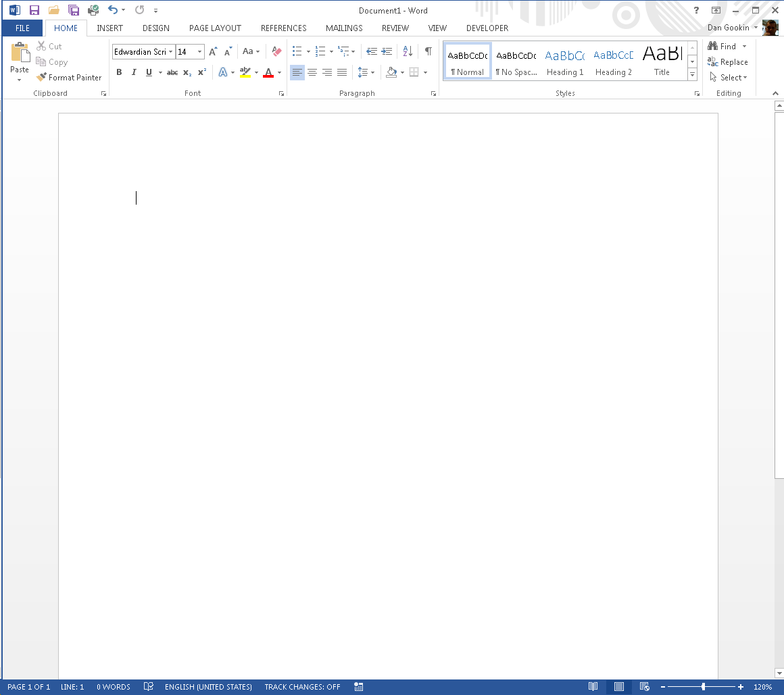Click the Grow Font icon

point(213,51)
